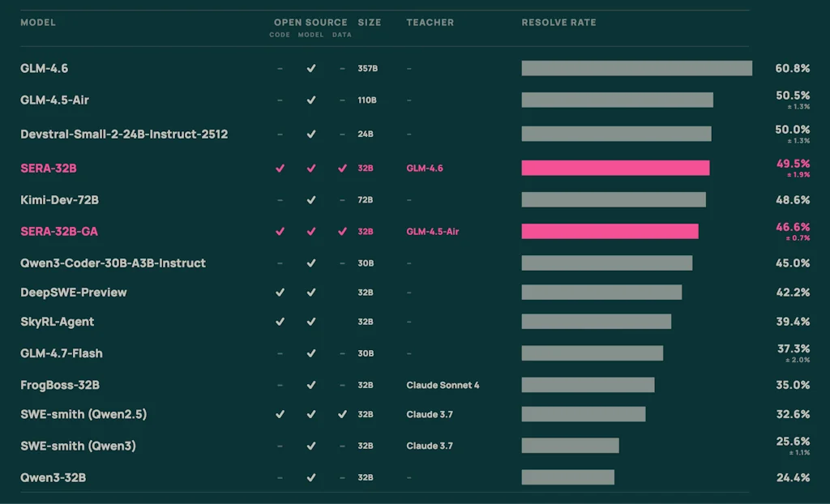The width and height of the screenshot is (830, 504).
Task: Click the model checkmark for GLM-4.6
Action: [x=310, y=68]
